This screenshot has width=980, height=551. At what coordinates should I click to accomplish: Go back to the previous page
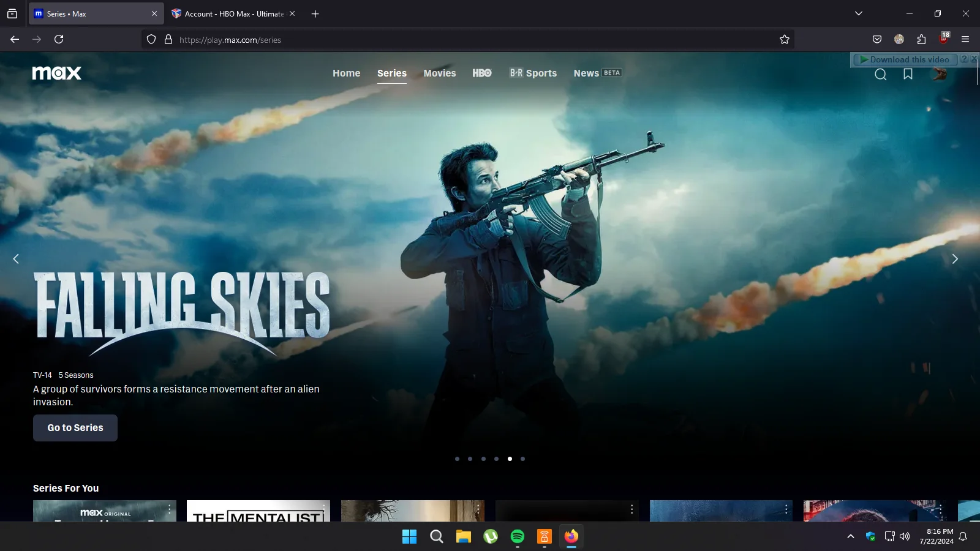coord(15,39)
